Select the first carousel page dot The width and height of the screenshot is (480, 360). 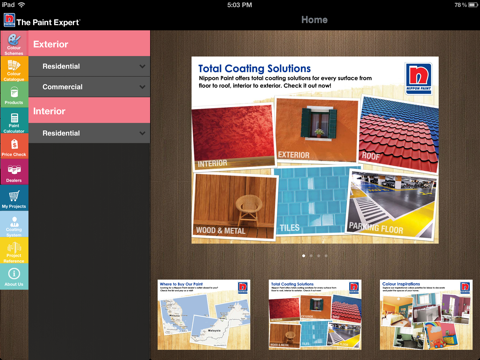(x=303, y=256)
